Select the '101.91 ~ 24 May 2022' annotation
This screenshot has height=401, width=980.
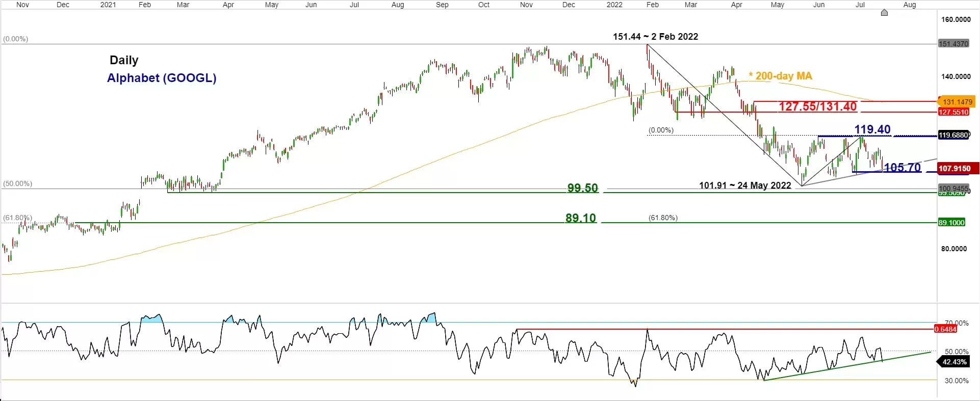(x=745, y=185)
